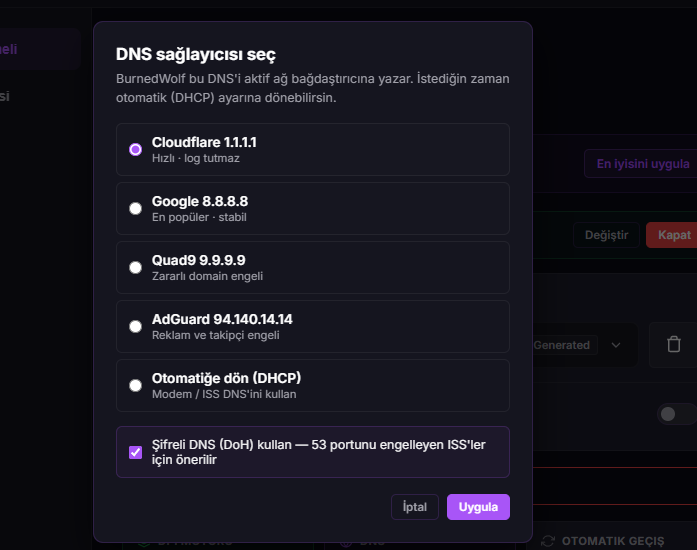Screen dimensions: 697x550
Task: Uncheck the Şifreli DNS (DoH) kullan checkbox
Action: click(x=136, y=452)
